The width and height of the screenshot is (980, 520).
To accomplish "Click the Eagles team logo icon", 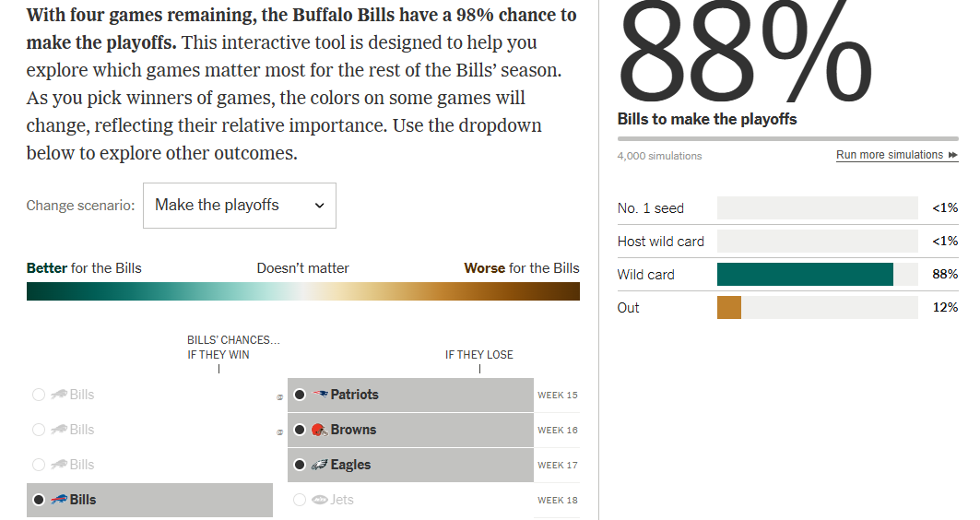I will pos(319,465).
